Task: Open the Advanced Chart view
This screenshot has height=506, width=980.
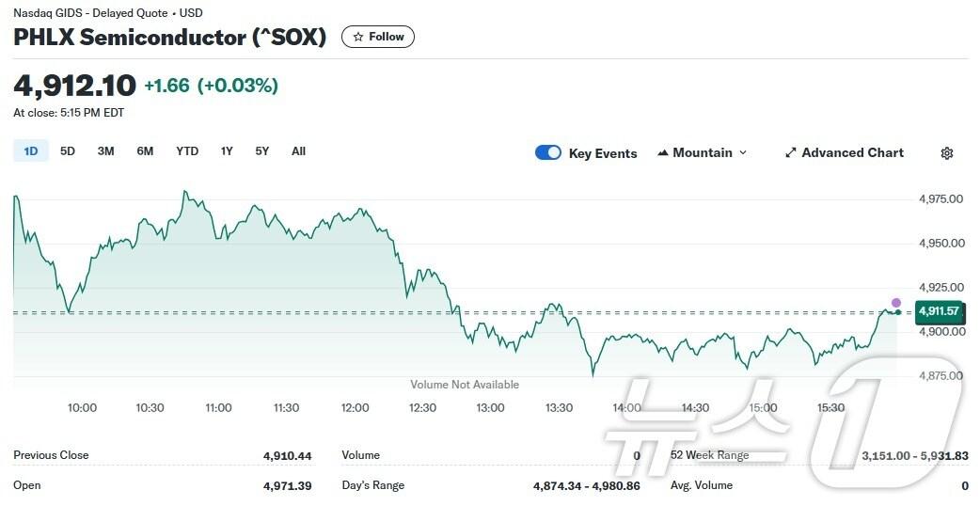Action: [852, 152]
